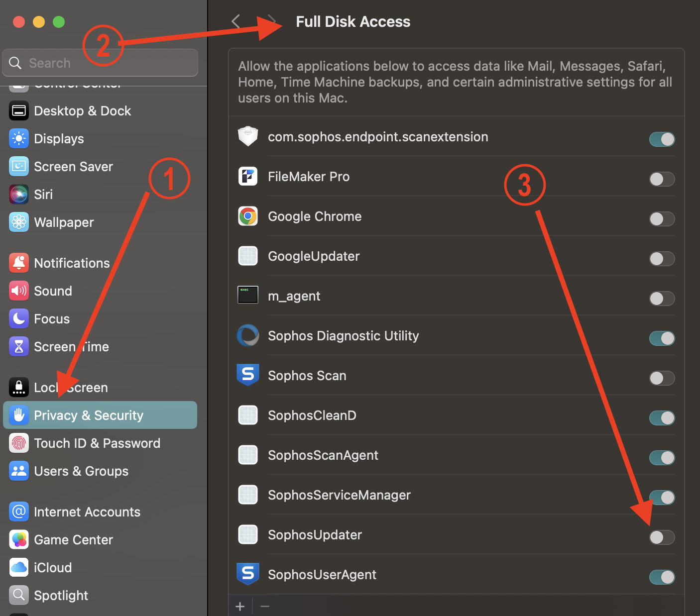The width and height of the screenshot is (700, 616).
Task: Click the SophosCleanD app icon
Action: pos(248,415)
